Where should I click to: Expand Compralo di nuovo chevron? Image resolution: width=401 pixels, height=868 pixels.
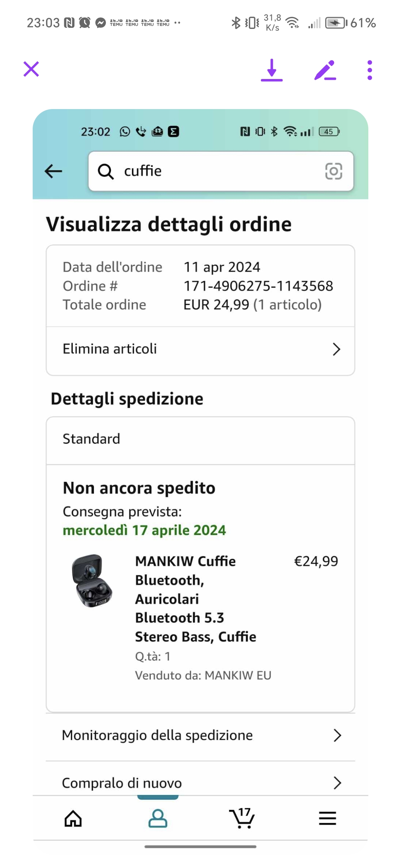pyautogui.click(x=337, y=783)
